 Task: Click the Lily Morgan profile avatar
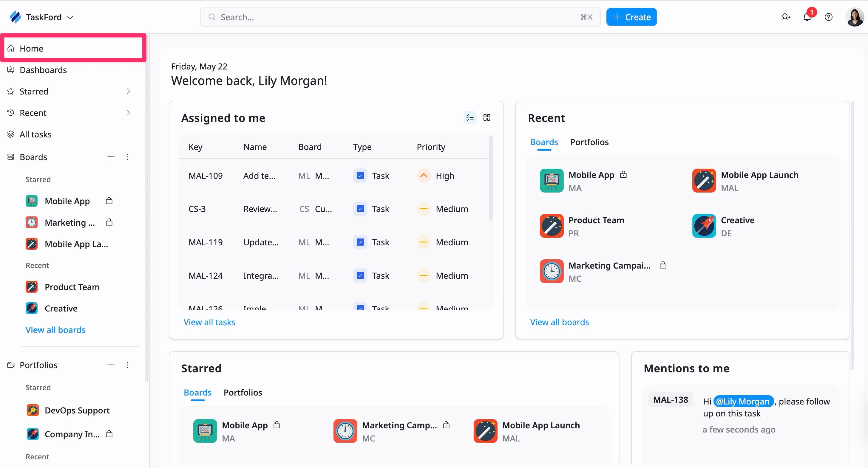tap(854, 17)
